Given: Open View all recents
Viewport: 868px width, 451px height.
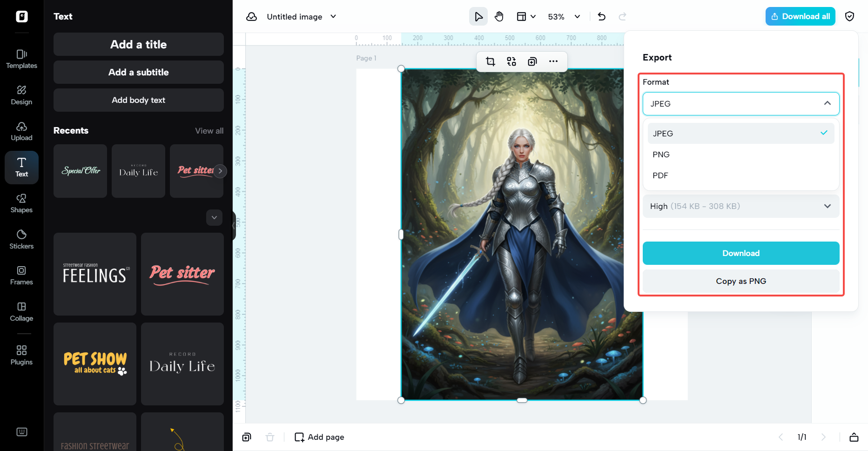Looking at the screenshot, I should 209,131.
